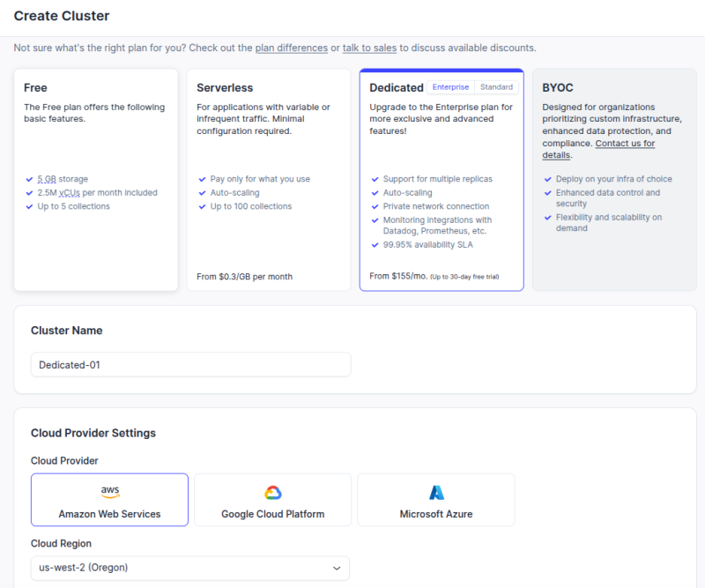
Task: Click the chevron arrow in the Cloud Region field
Action: tap(337, 568)
